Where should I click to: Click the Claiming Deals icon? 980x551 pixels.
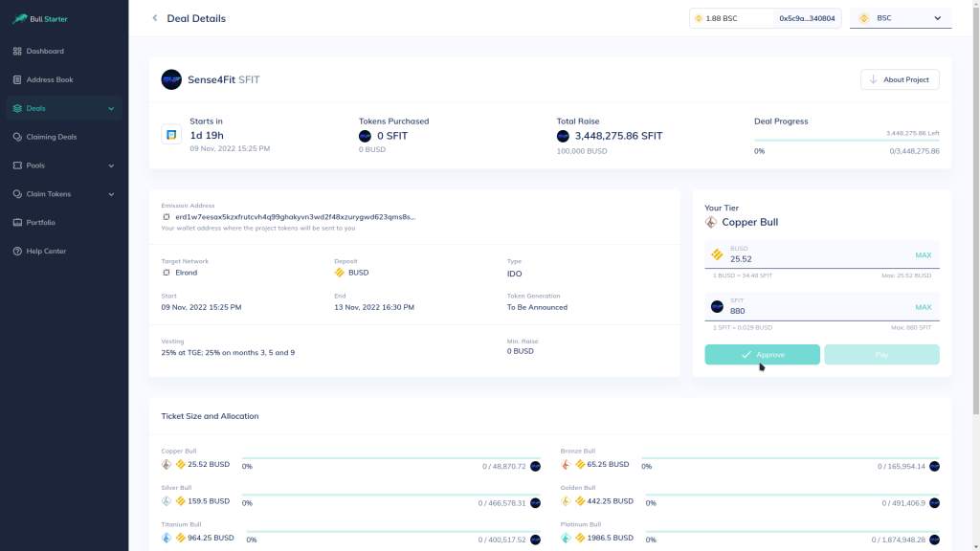click(x=17, y=137)
